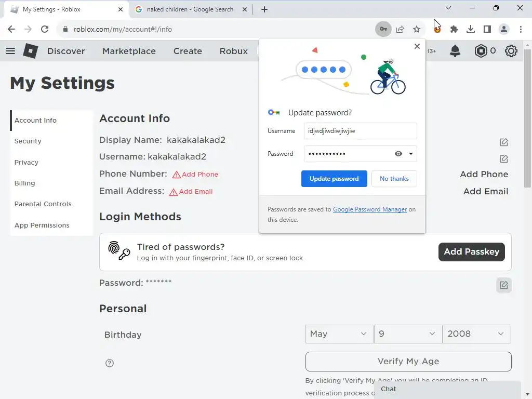The image size is (532, 399).
Task: Open the share page icon
Action: point(400,29)
